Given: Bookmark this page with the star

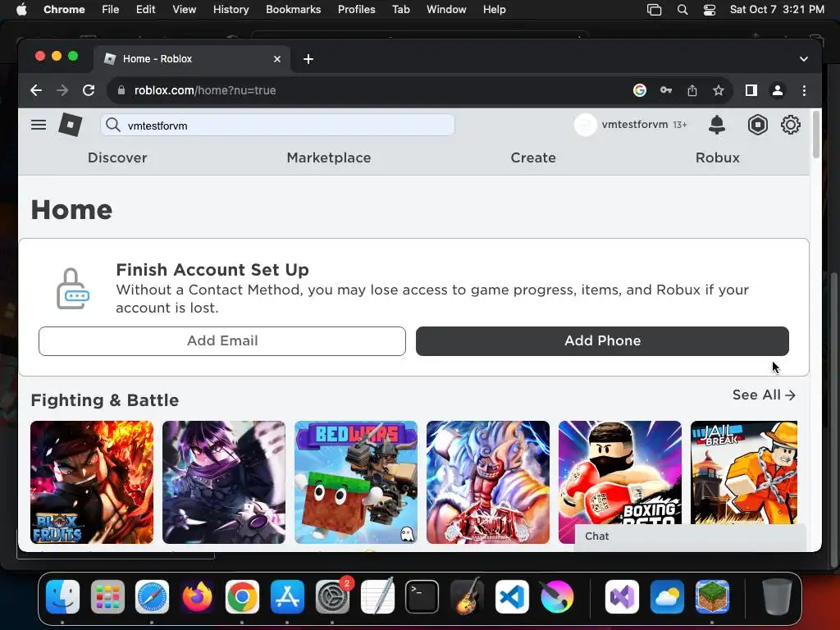Looking at the screenshot, I should pos(719,90).
